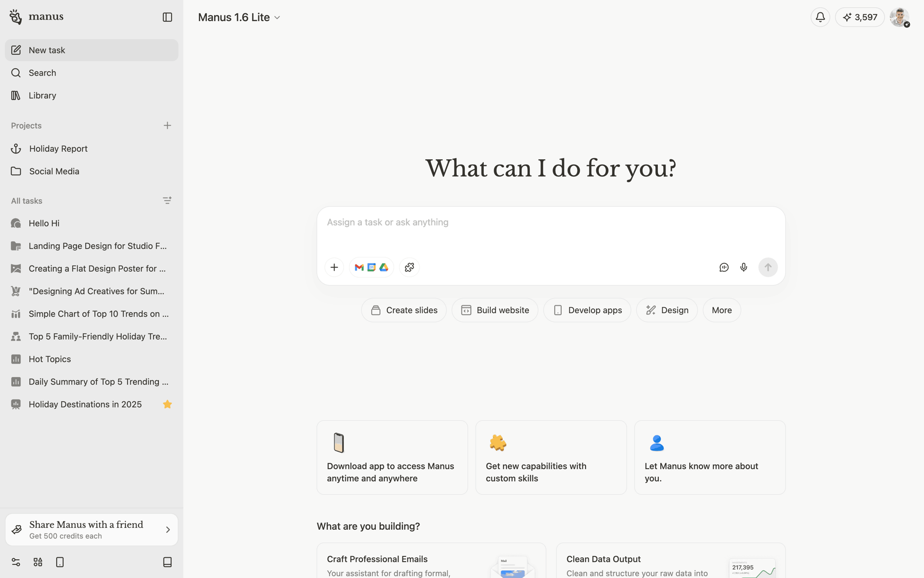This screenshot has height=578, width=924.
Task: Click the Ad Creatives shopping cart icon
Action: coord(16,291)
